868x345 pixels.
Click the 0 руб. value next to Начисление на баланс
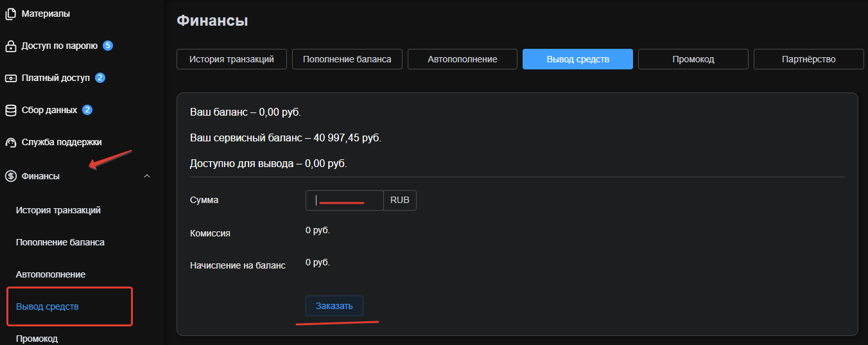318,262
